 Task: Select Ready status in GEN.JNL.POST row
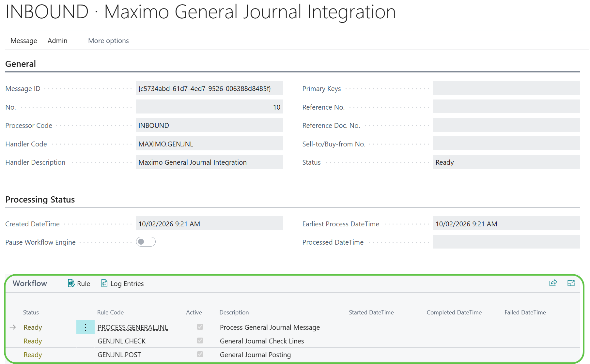33,355
